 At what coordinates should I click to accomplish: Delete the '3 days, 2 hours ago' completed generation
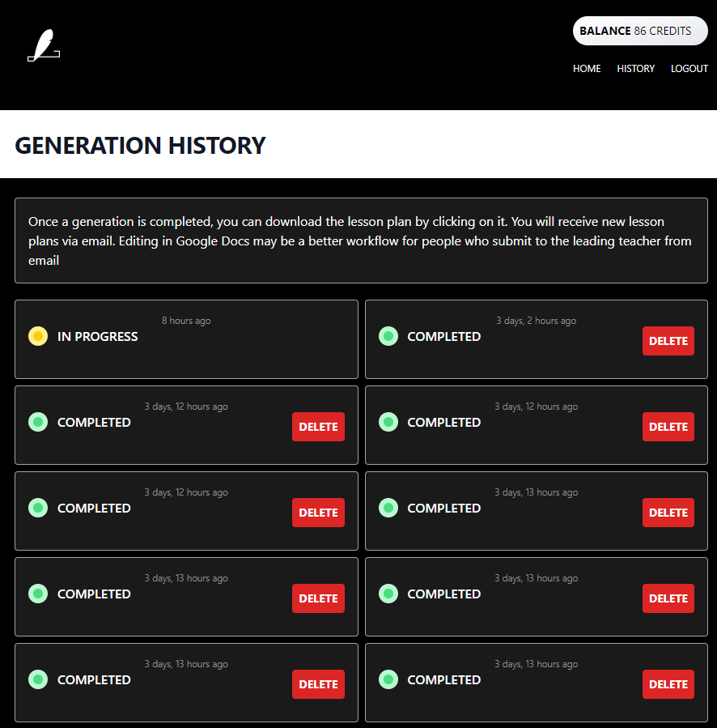coord(668,341)
